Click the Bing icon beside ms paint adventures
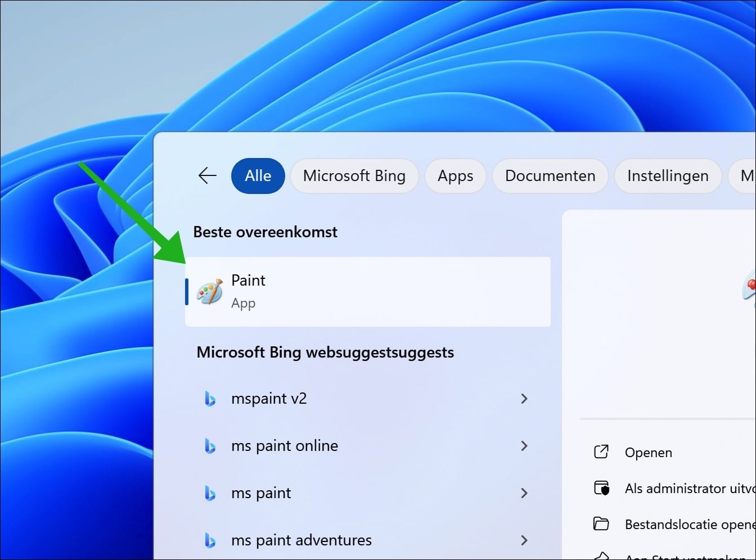This screenshot has height=560, width=756. coord(210,540)
